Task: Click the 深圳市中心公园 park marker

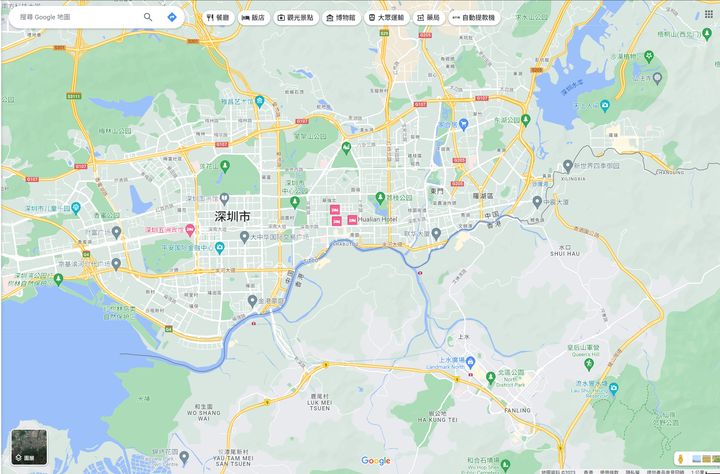Action: [x=294, y=202]
